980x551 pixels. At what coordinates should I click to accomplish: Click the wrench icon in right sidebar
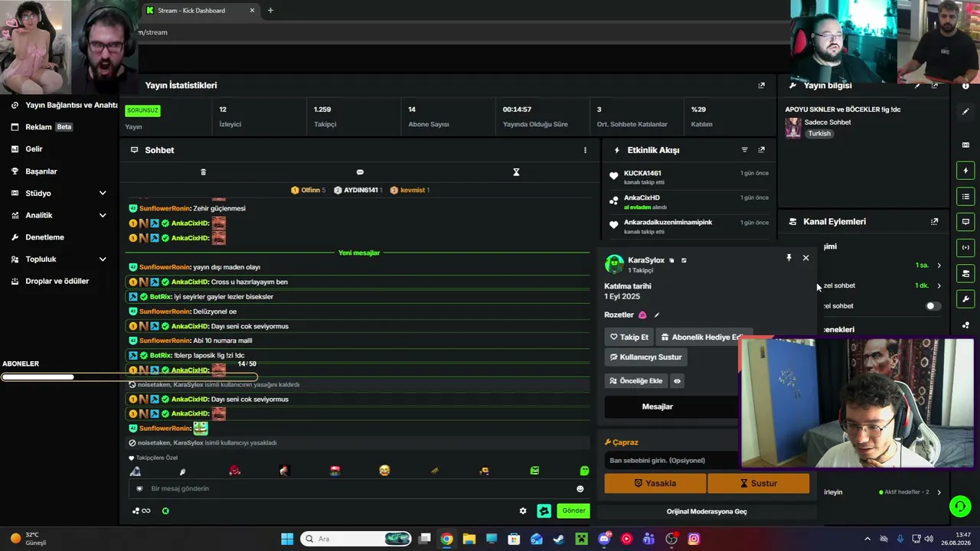pyautogui.click(x=965, y=299)
